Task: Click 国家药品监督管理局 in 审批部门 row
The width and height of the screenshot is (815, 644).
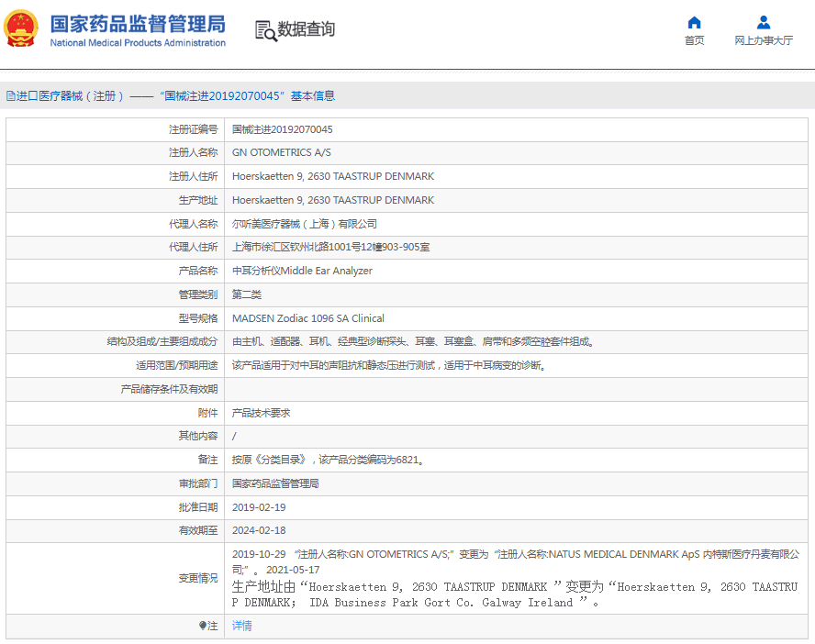Action: click(x=275, y=484)
